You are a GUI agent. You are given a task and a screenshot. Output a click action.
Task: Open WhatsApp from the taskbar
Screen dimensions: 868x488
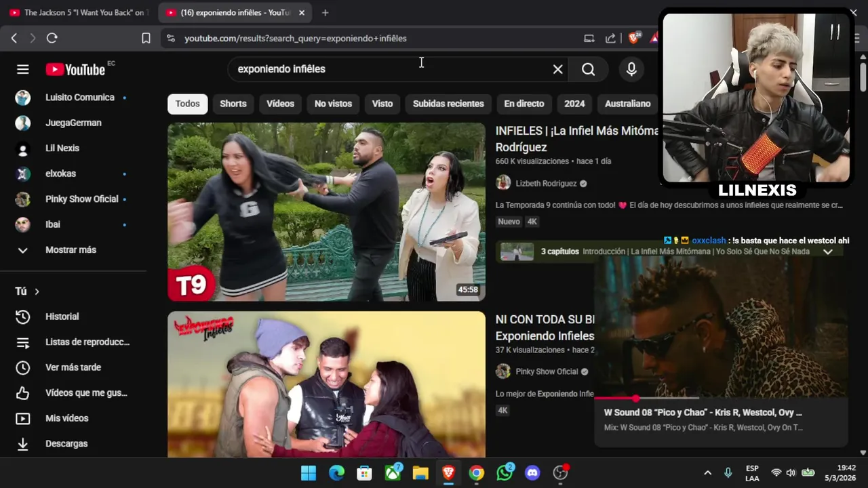click(505, 472)
